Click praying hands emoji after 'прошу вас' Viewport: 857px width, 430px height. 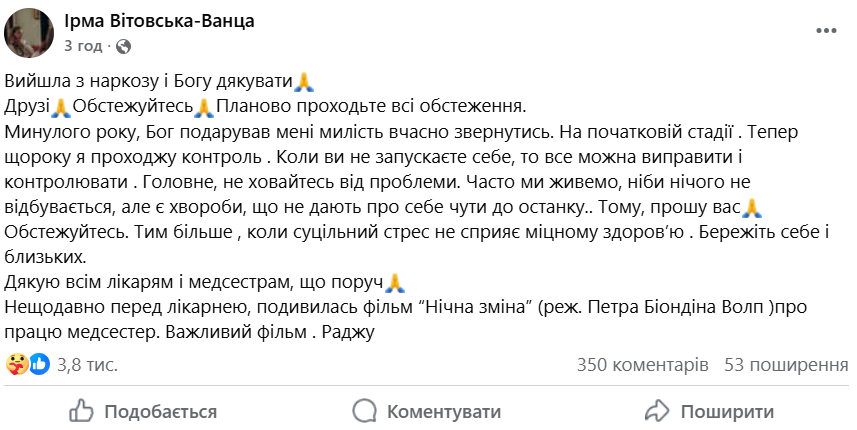point(755,208)
